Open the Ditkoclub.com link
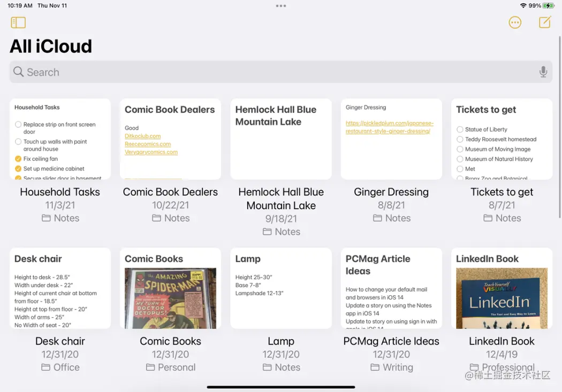 (x=143, y=136)
